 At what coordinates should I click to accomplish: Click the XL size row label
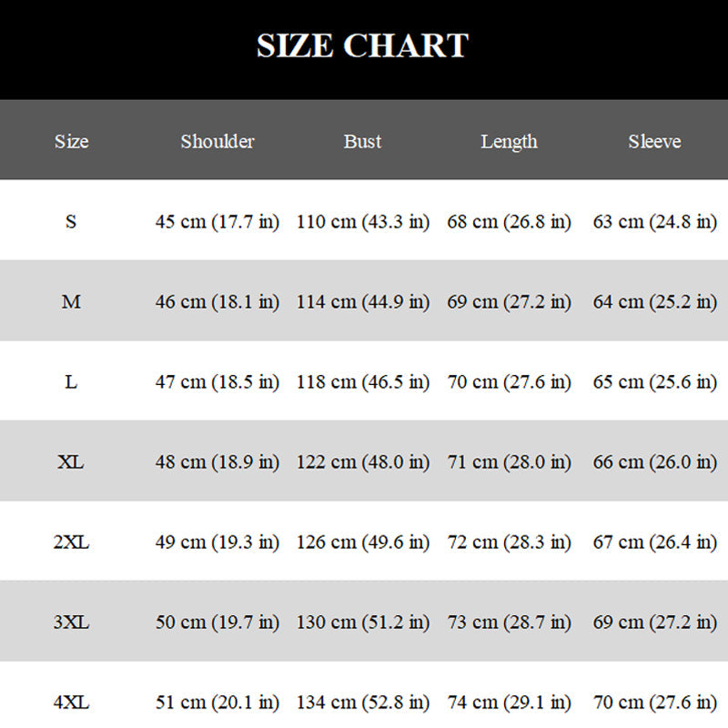(x=71, y=462)
